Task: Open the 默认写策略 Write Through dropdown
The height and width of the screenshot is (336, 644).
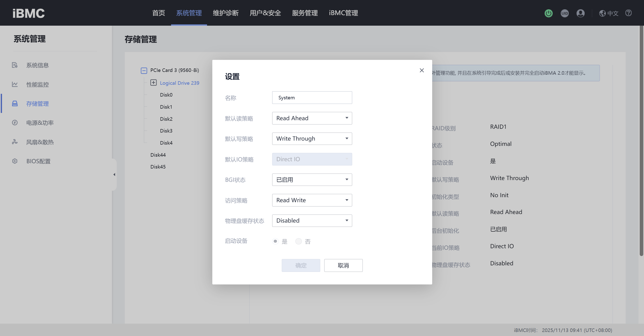Action: pos(312,139)
